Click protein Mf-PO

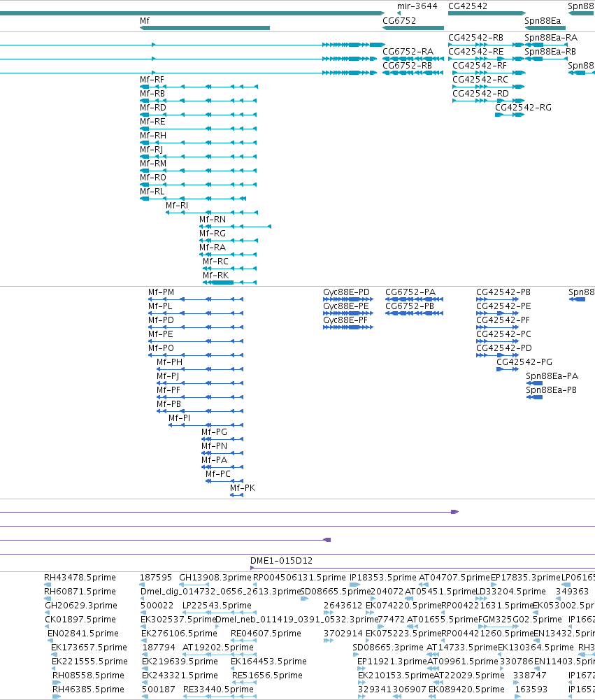pyautogui.click(x=196, y=355)
